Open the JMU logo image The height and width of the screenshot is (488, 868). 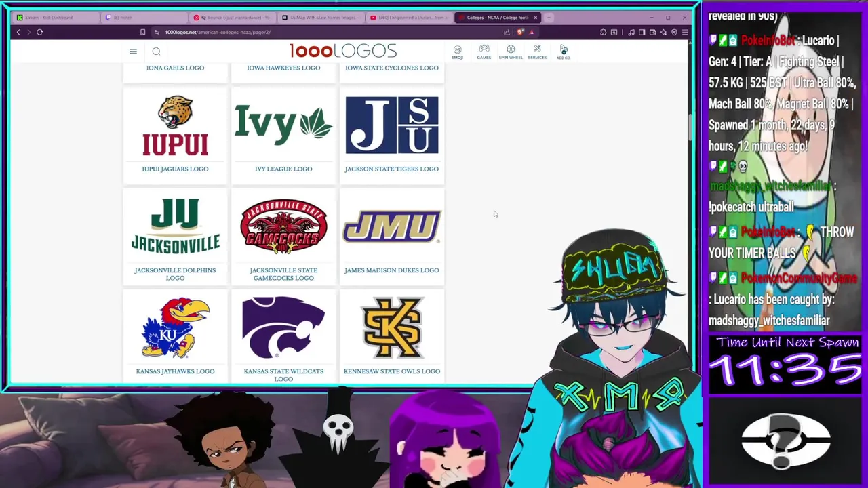pos(392,226)
